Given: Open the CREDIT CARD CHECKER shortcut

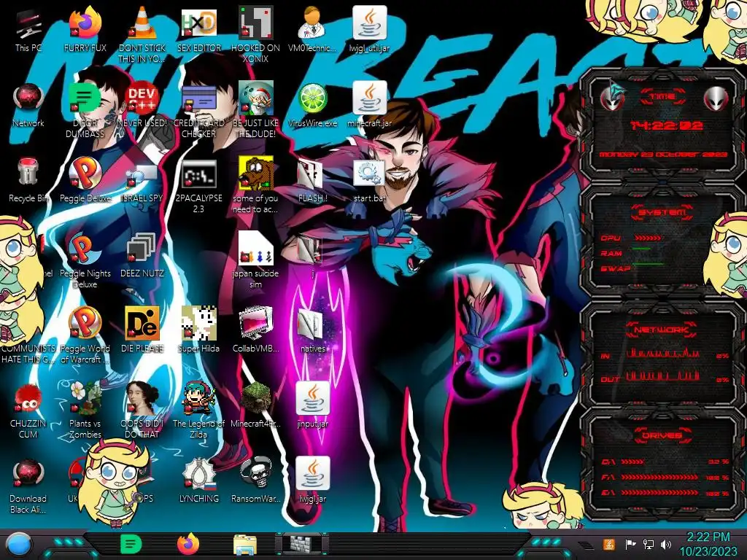Looking at the screenshot, I should [199, 109].
